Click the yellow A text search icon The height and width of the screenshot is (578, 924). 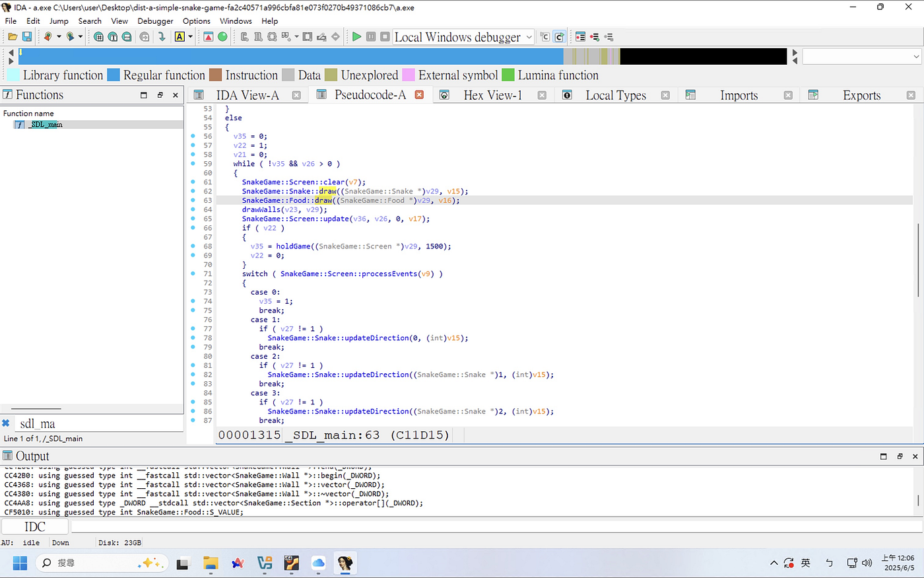click(x=180, y=37)
